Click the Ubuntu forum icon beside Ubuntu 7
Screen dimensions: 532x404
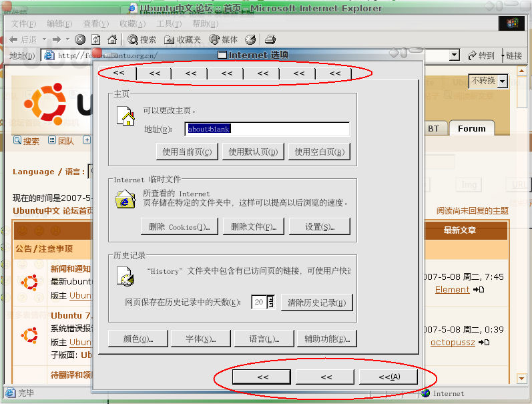click(x=29, y=335)
